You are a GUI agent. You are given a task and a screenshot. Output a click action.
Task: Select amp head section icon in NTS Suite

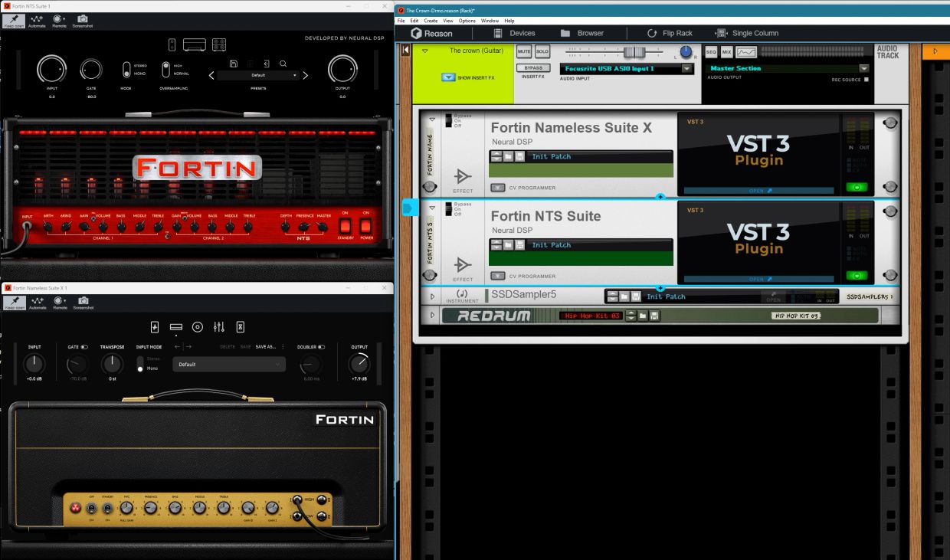point(195,45)
